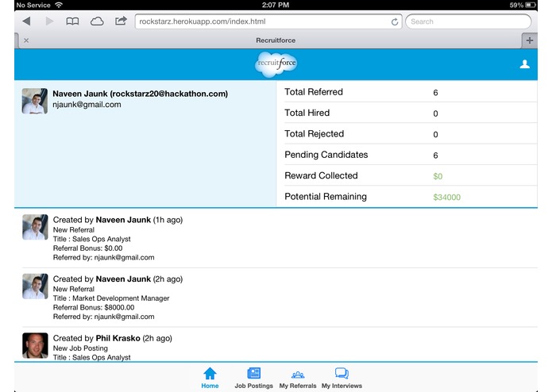Click the Safari forward arrow
This screenshot has width=552, height=392.
[x=49, y=21]
